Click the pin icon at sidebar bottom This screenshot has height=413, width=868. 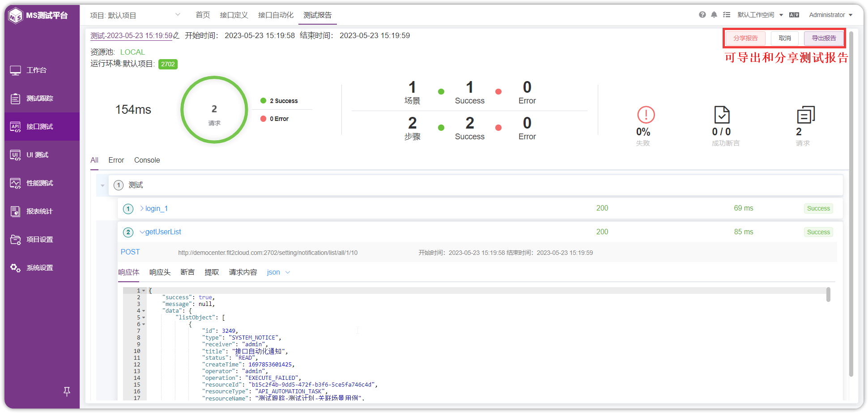(x=67, y=391)
